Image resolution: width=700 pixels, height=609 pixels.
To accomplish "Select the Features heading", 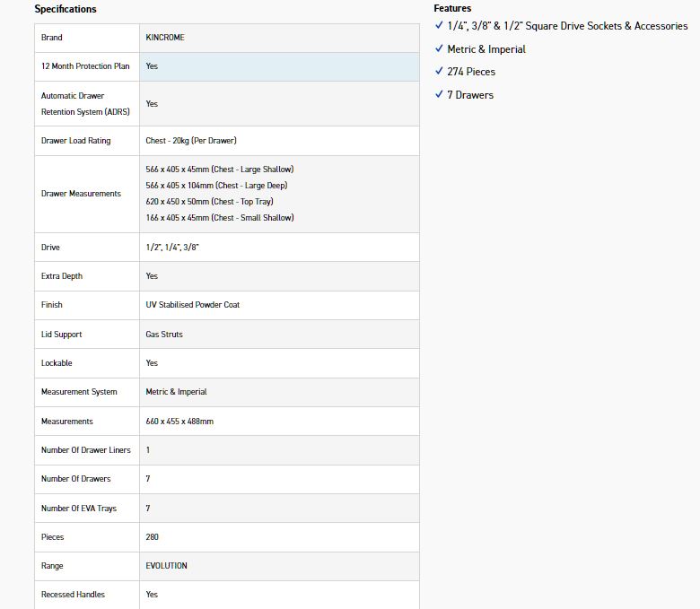I will click(452, 8).
